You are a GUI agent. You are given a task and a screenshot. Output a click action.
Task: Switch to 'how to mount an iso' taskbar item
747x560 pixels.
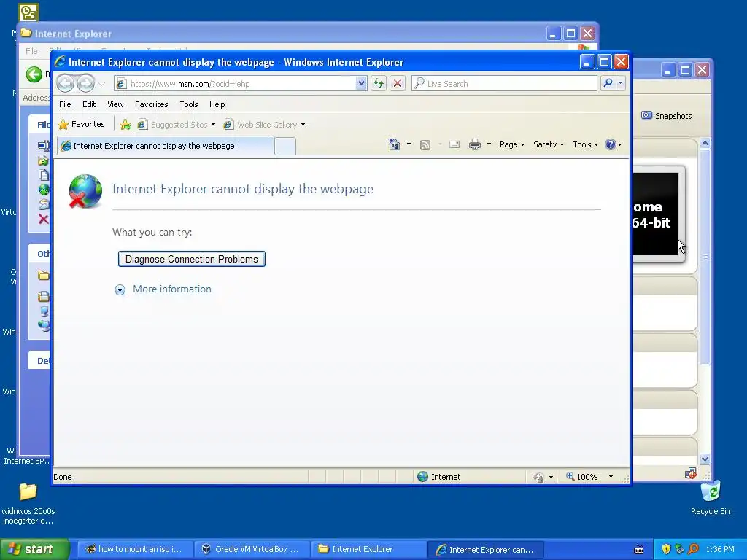pyautogui.click(x=135, y=549)
